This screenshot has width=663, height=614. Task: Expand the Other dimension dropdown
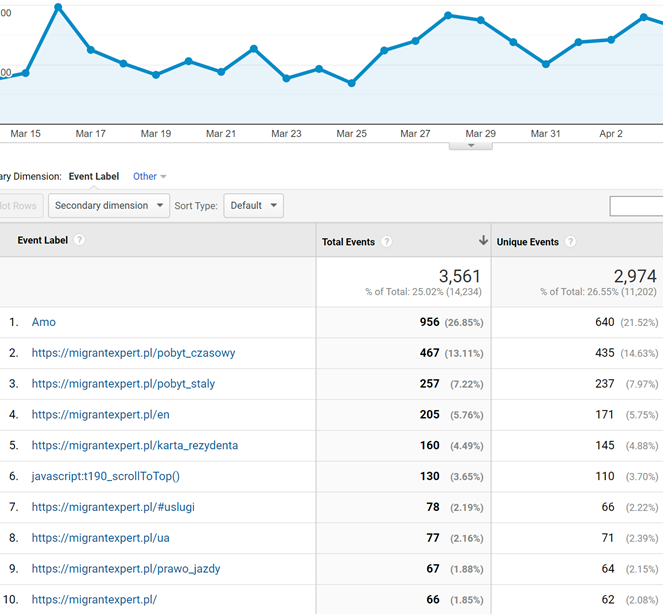tap(149, 176)
